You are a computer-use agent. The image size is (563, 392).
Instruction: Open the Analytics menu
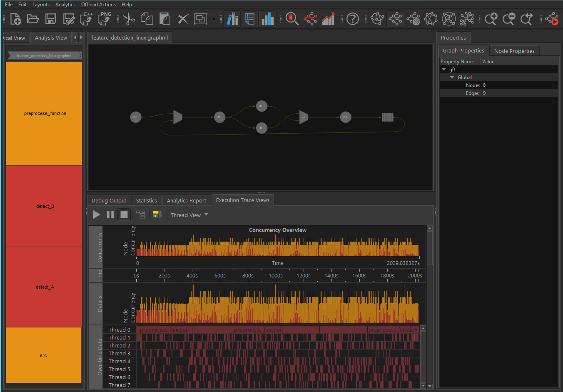pos(65,5)
